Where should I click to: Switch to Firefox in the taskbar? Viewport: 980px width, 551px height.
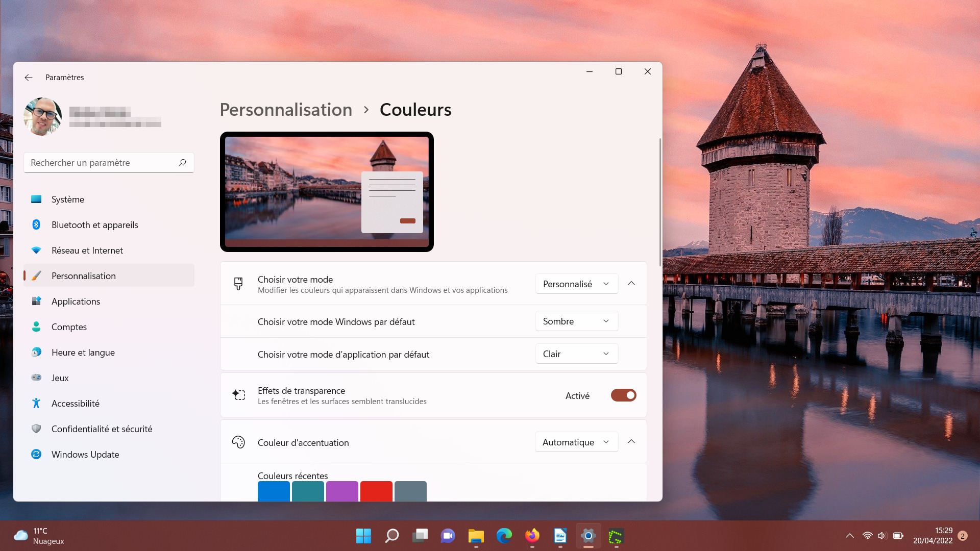point(532,536)
